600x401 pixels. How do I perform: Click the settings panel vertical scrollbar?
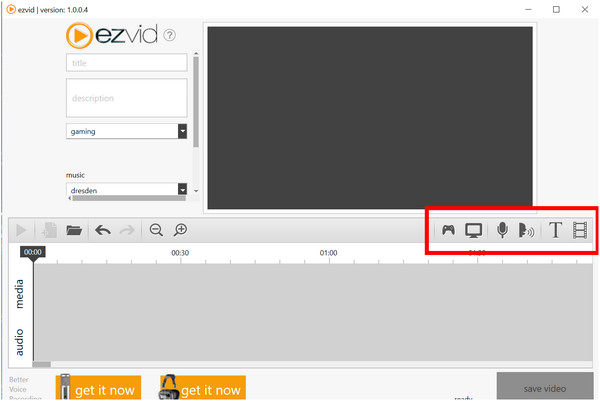coord(196,102)
